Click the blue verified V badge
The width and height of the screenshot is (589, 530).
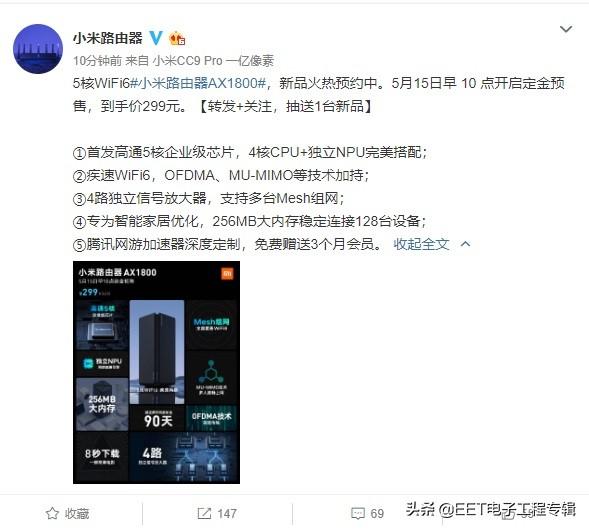point(156,38)
